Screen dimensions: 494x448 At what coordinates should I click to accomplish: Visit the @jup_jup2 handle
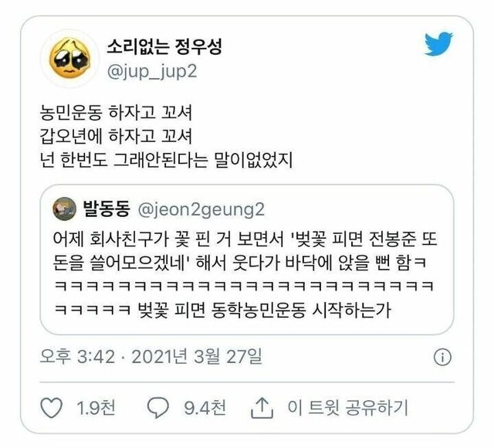[x=152, y=72]
